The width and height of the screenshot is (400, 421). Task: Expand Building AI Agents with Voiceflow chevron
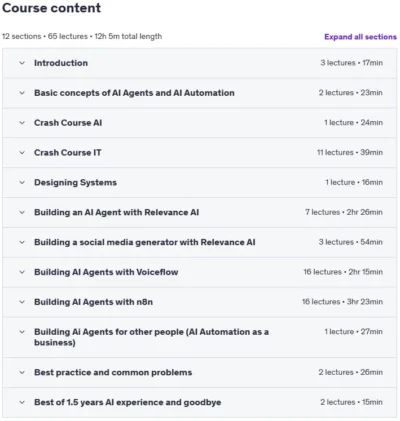(x=22, y=272)
